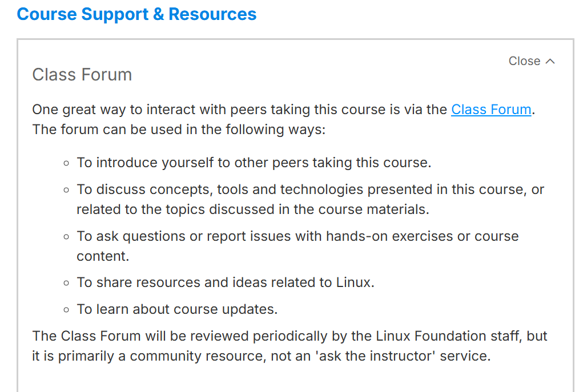Click the bullet marker before 'To share resources'

point(66,283)
